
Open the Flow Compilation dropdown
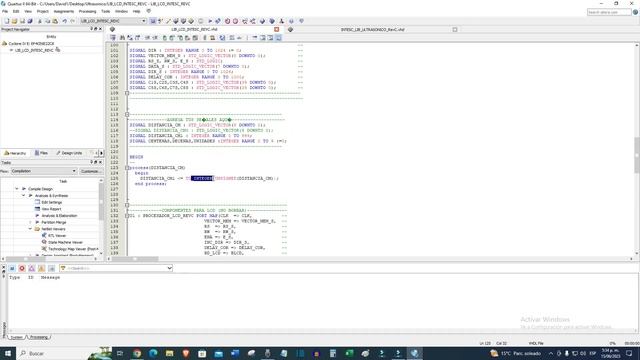[43, 171]
